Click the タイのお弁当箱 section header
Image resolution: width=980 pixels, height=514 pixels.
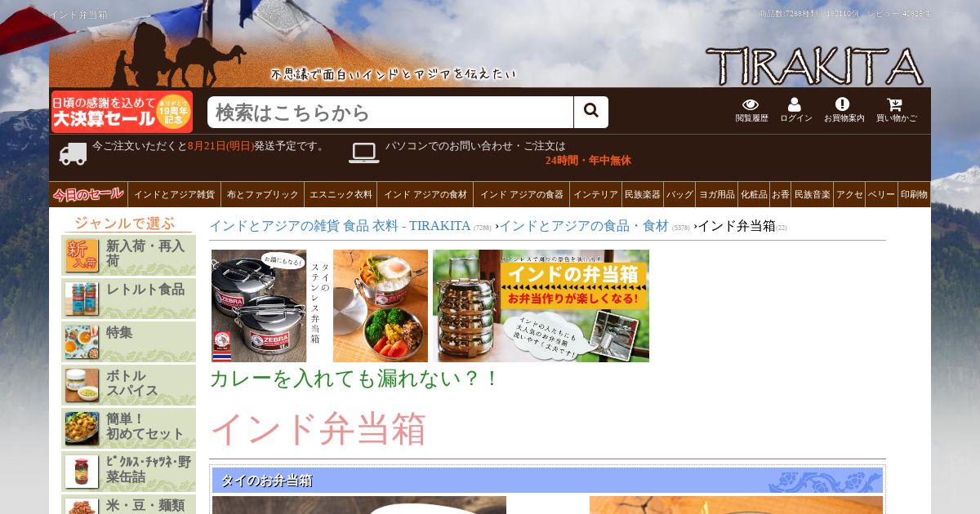point(547,481)
